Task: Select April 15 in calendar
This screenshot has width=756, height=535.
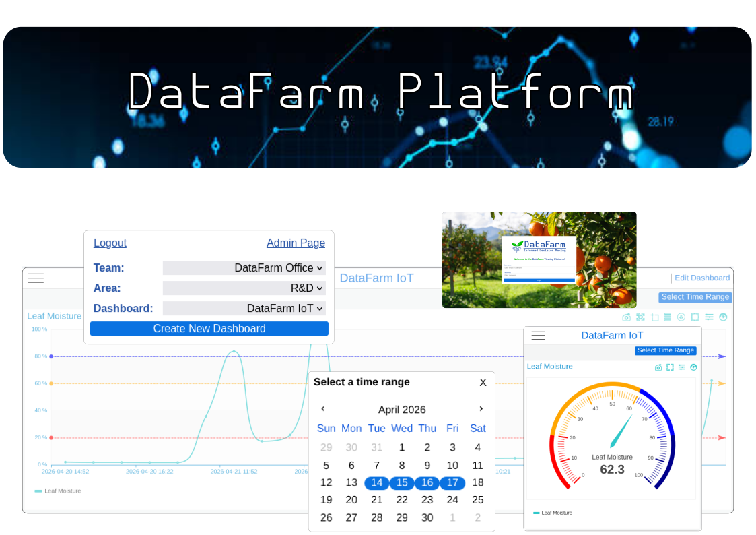Action: click(402, 483)
